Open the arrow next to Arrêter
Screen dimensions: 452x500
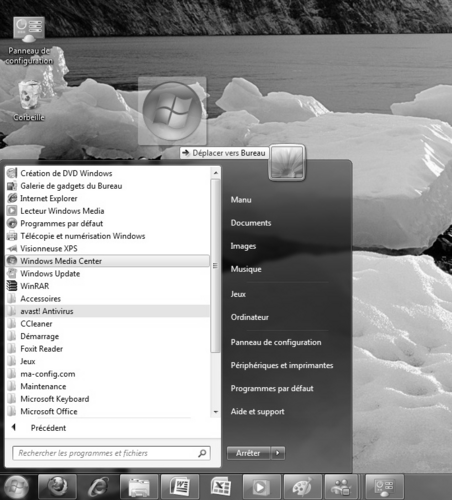coord(277,453)
